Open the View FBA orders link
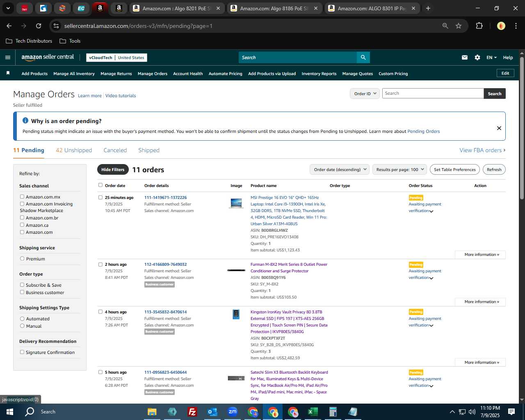This screenshot has height=420, width=525. coord(482,150)
